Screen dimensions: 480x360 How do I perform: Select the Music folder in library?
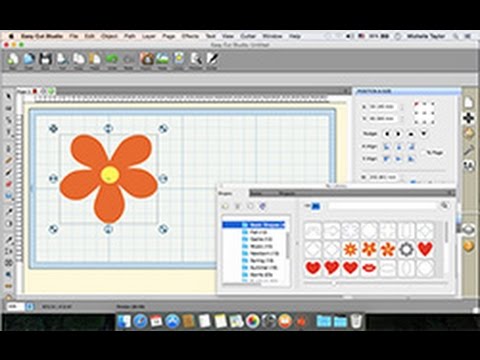pos(261,246)
